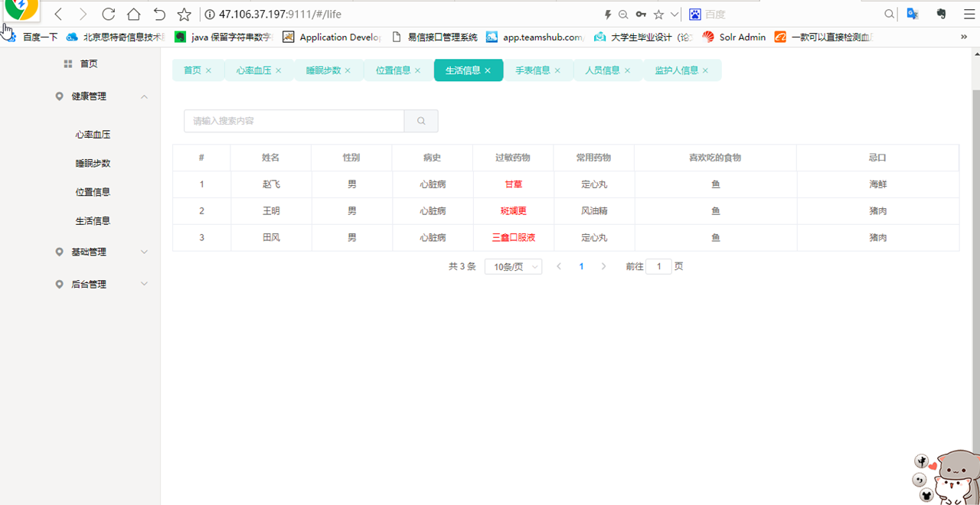
Task: Close the 心率血压 tab with its x
Action: click(279, 70)
